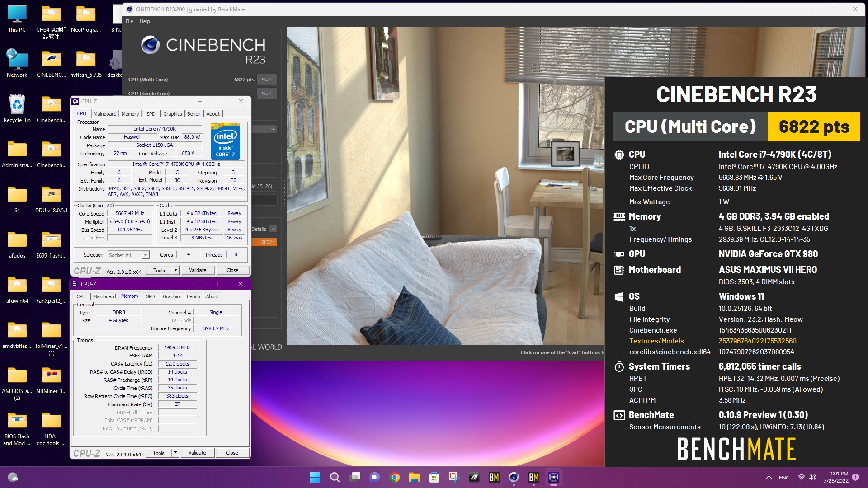Image resolution: width=868 pixels, height=488 pixels.
Task: Click Close button in top CPU-Z window
Action: [232, 270]
